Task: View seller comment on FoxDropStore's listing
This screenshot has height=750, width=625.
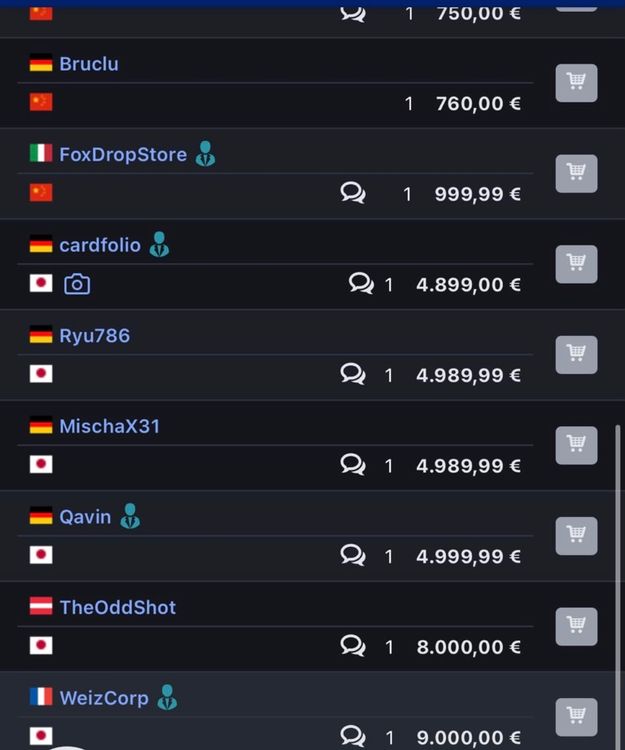Action: [x=353, y=193]
